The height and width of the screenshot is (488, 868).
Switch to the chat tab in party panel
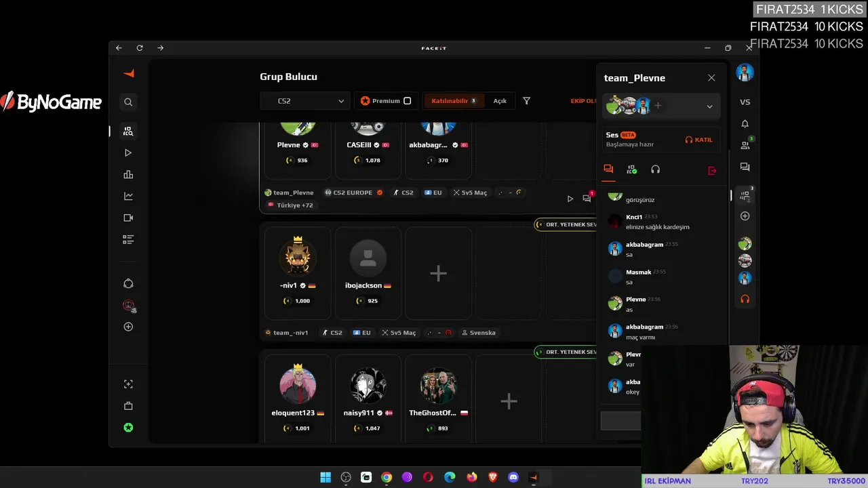608,169
